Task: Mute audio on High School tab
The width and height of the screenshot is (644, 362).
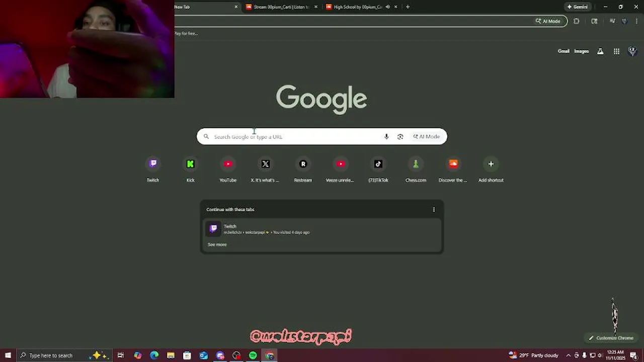Action: click(387, 7)
